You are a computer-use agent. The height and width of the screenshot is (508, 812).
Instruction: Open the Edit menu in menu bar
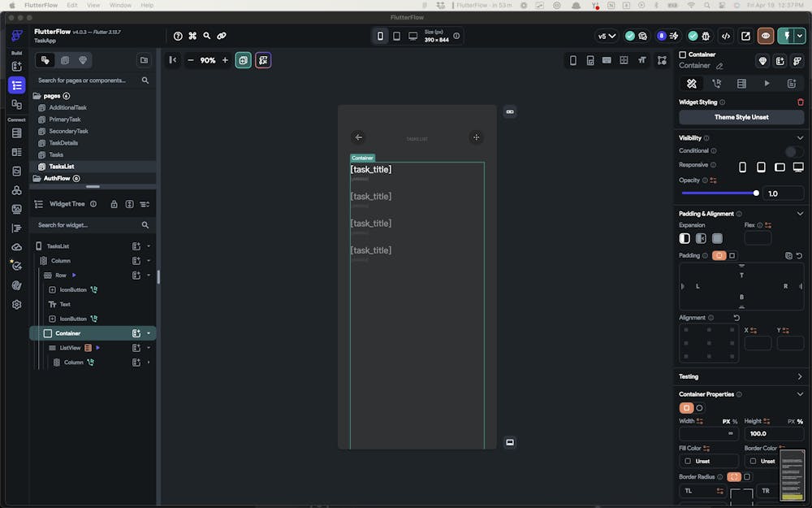72,5
